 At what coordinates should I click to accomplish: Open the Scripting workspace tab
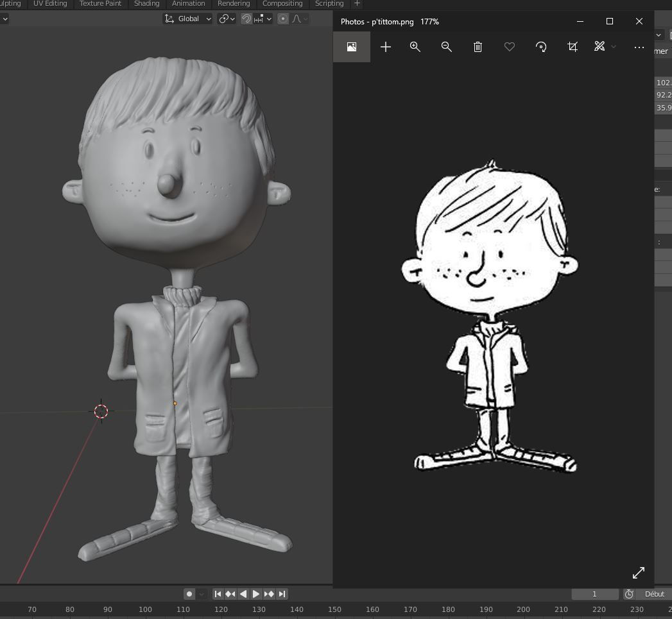(x=329, y=4)
